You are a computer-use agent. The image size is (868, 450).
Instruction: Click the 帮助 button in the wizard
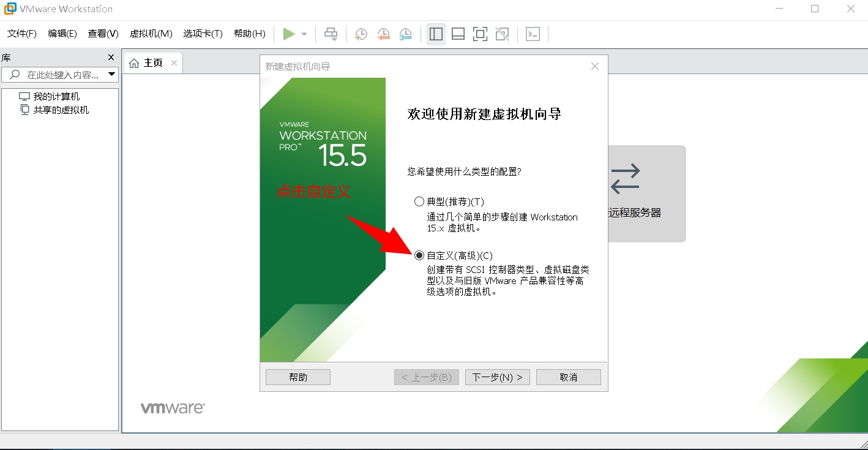click(x=298, y=377)
